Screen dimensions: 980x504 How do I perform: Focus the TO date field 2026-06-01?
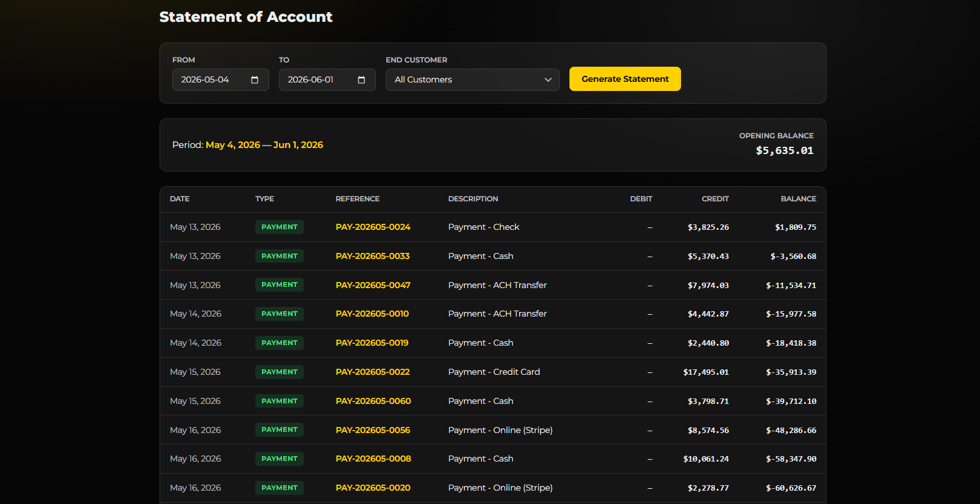click(327, 79)
